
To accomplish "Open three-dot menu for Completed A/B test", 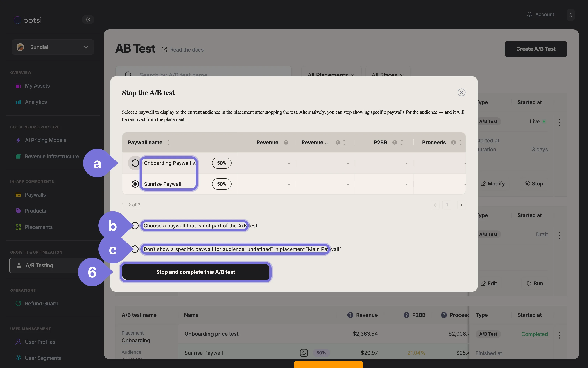I will tap(559, 335).
